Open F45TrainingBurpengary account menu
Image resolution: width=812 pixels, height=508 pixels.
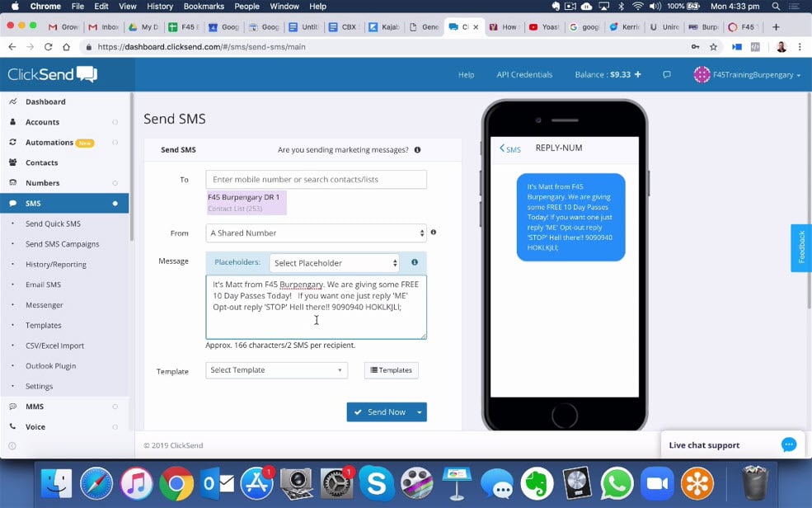point(747,74)
